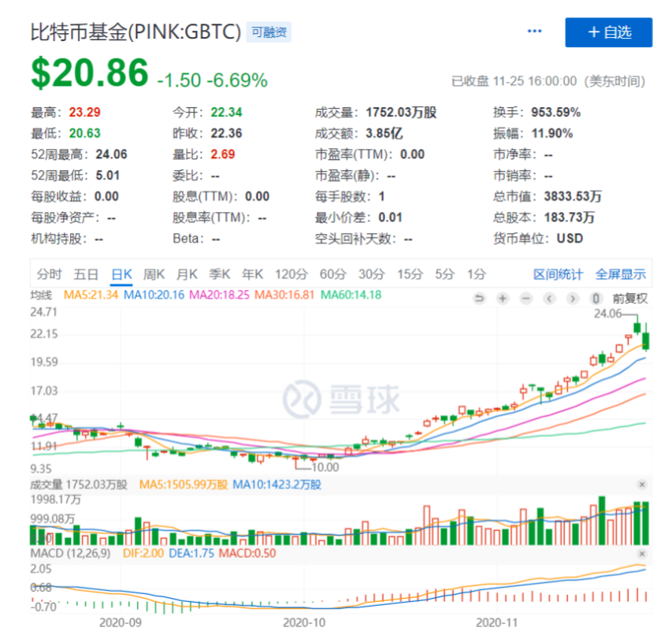The width and height of the screenshot is (672, 635).
Task: Open 全屏显示 fullscreen view
Action: pos(621,275)
